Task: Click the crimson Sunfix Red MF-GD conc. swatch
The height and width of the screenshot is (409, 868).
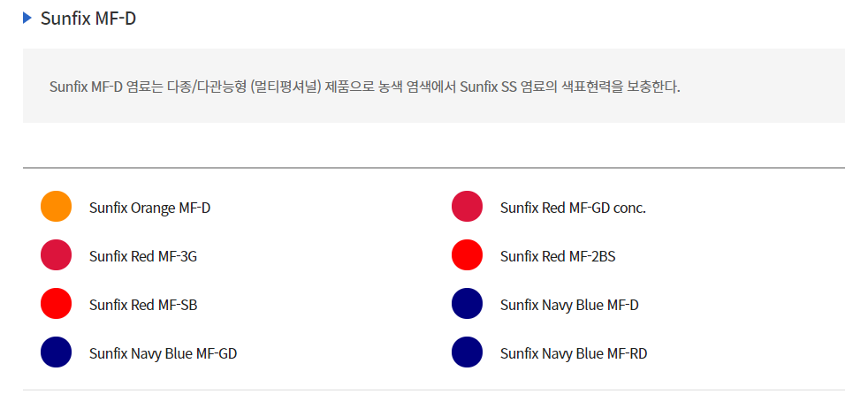Action: (x=468, y=207)
